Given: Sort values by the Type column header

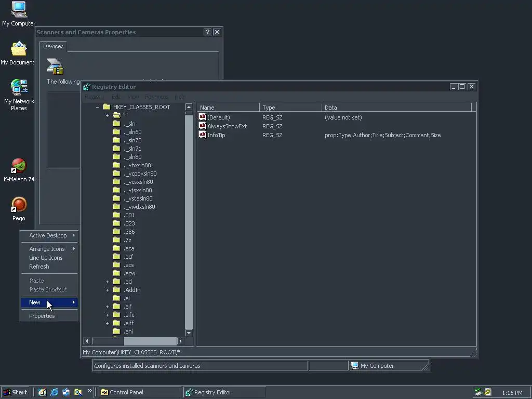Looking at the screenshot, I should tap(290, 107).
